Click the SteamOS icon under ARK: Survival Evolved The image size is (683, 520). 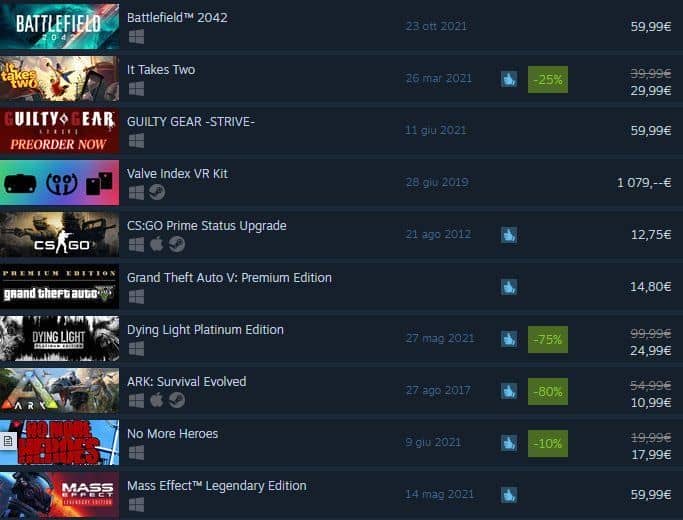tap(176, 400)
